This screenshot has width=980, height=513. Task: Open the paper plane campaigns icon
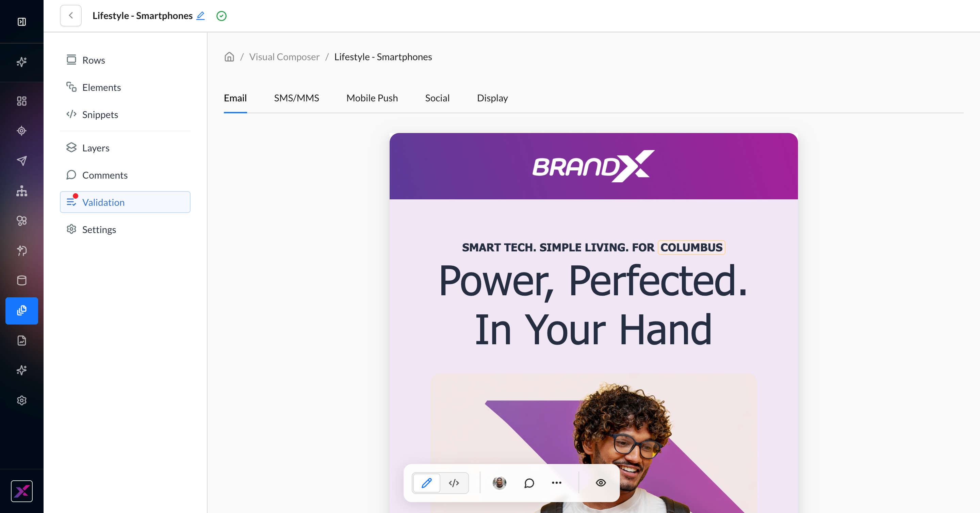(22, 161)
